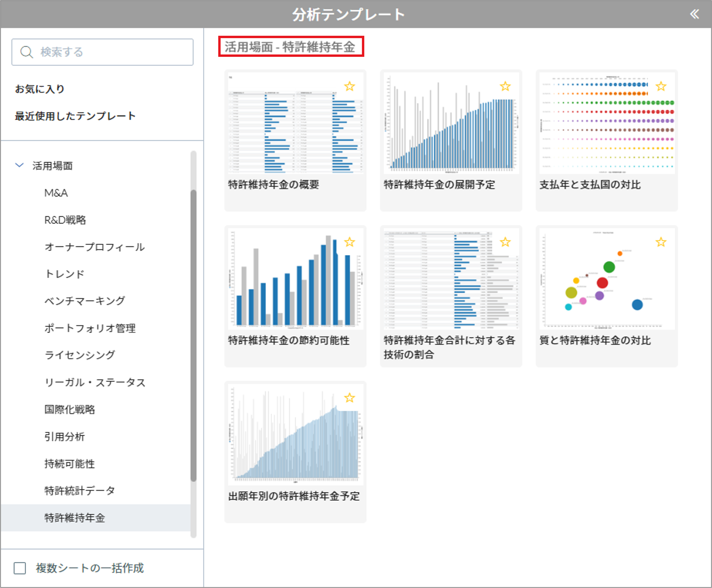
Task: Select R&D戦略 category
Action: tap(65, 220)
